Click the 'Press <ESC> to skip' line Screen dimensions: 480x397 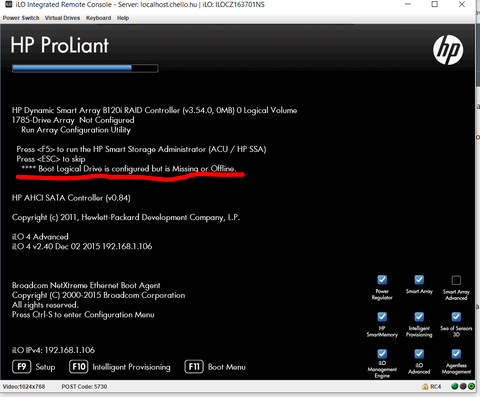pyautogui.click(x=51, y=159)
